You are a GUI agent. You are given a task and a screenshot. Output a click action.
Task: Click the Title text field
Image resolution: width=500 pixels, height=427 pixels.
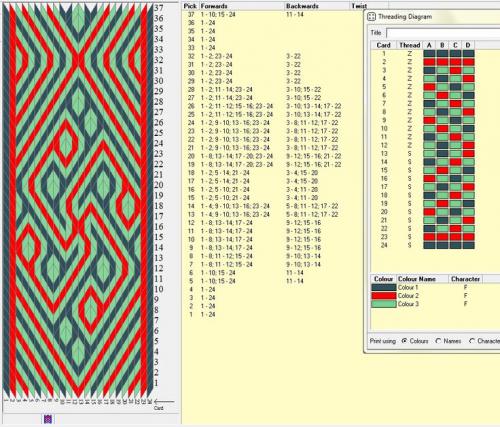click(443, 33)
